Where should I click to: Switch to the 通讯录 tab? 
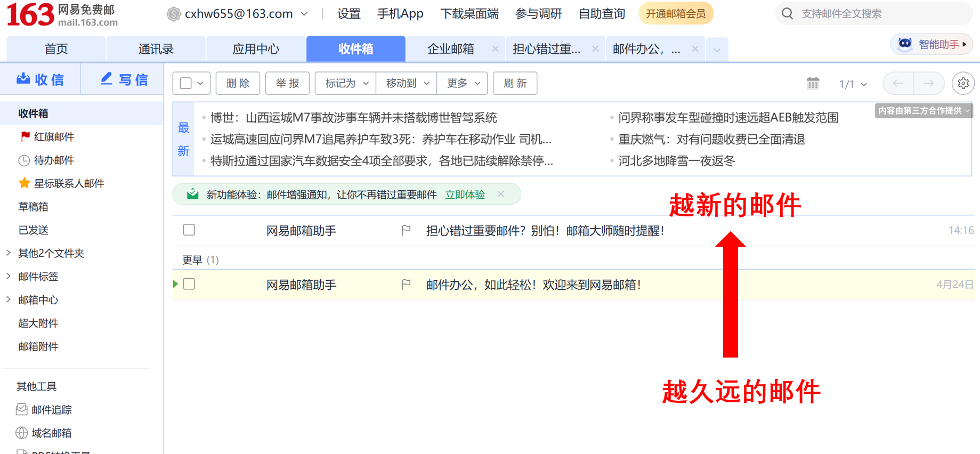(156, 49)
